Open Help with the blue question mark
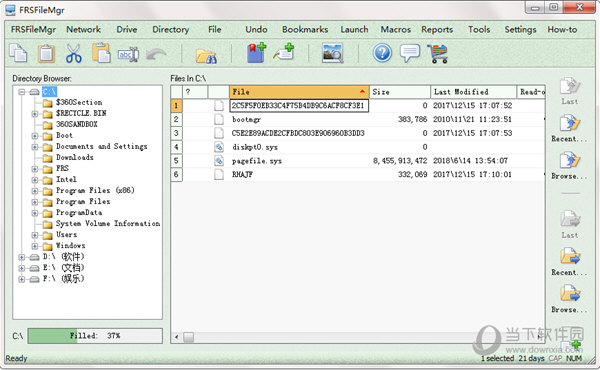Viewport: 600px width, 370px height. coord(382,53)
